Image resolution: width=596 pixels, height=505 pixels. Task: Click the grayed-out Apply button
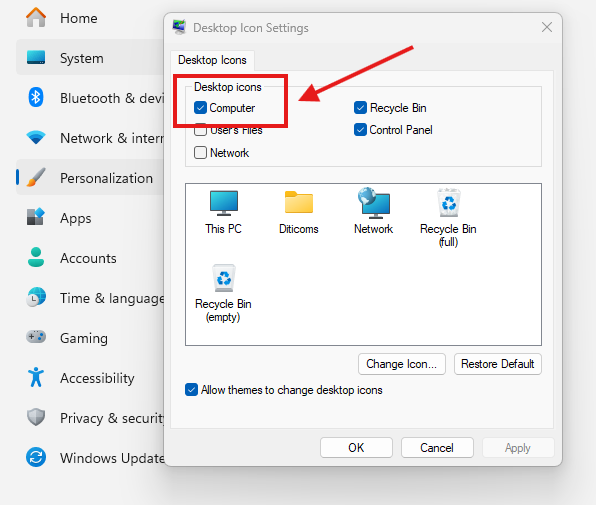518,448
